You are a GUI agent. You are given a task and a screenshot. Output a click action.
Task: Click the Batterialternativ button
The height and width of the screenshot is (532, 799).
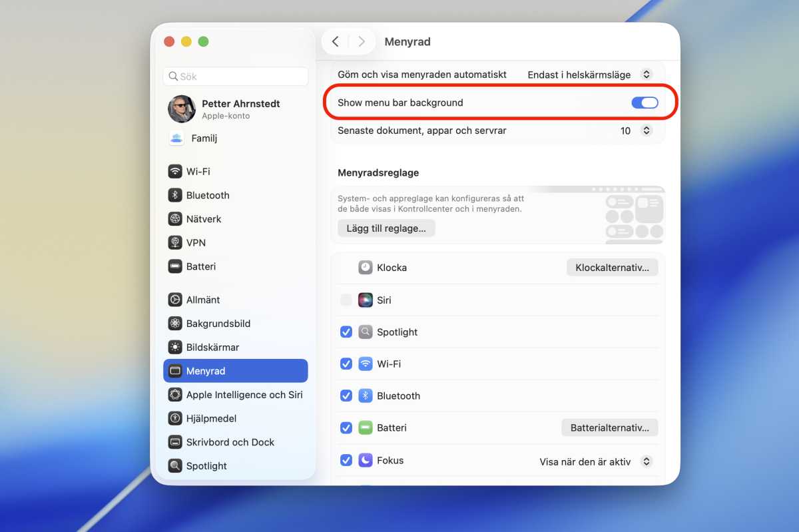pyautogui.click(x=609, y=427)
